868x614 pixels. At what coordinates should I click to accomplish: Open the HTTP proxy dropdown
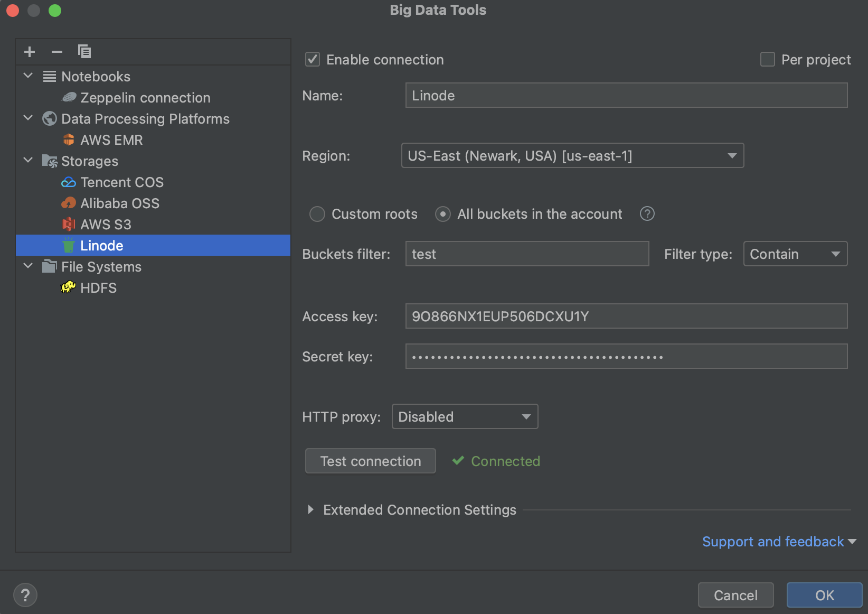(525, 416)
